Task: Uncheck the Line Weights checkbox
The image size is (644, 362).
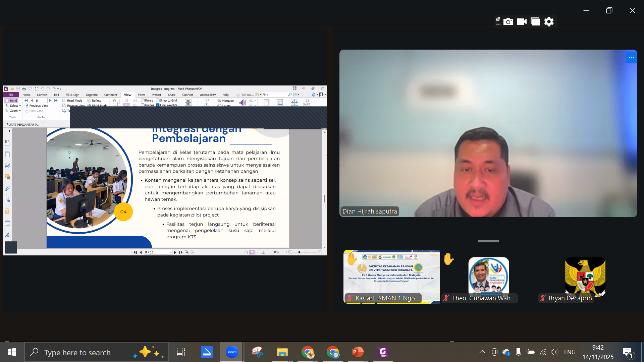Action: coord(158,105)
